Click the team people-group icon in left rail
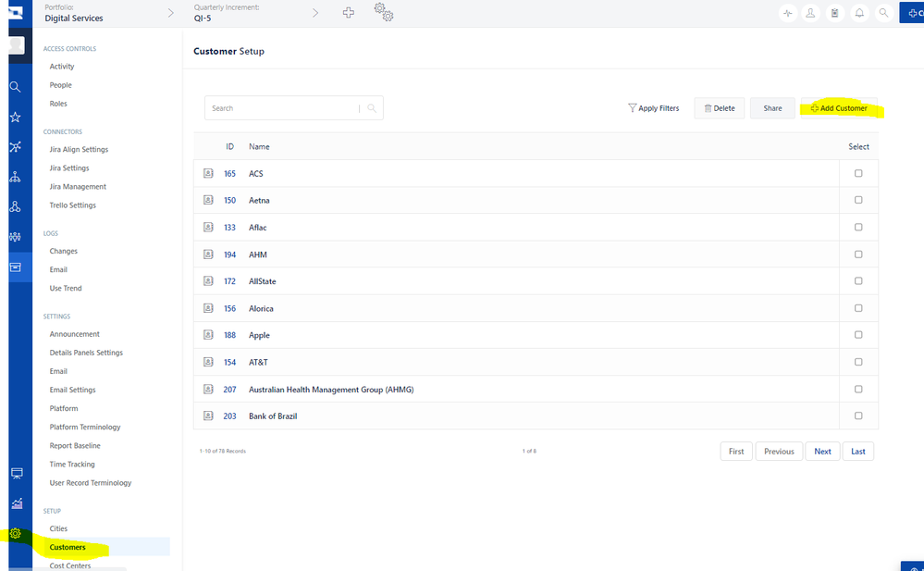 coord(16,237)
